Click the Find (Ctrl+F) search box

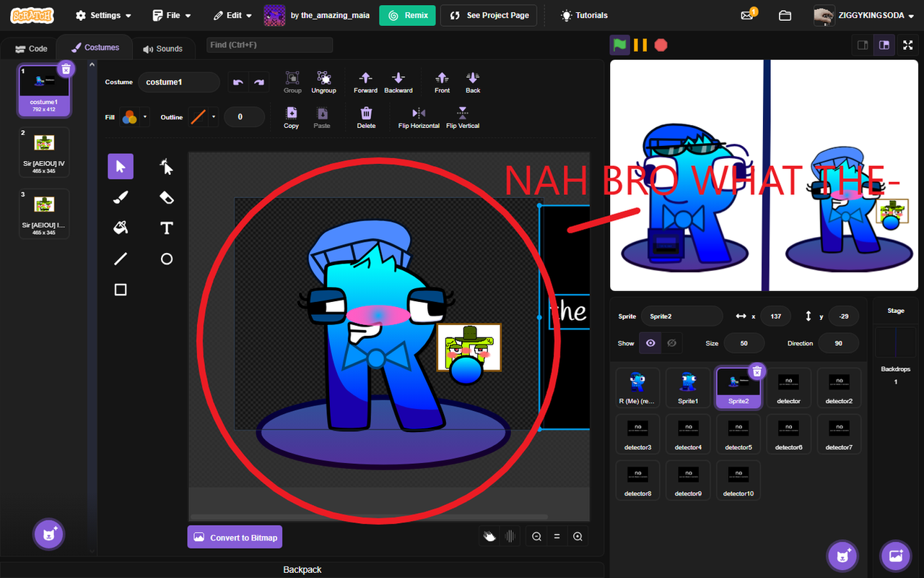pos(269,45)
